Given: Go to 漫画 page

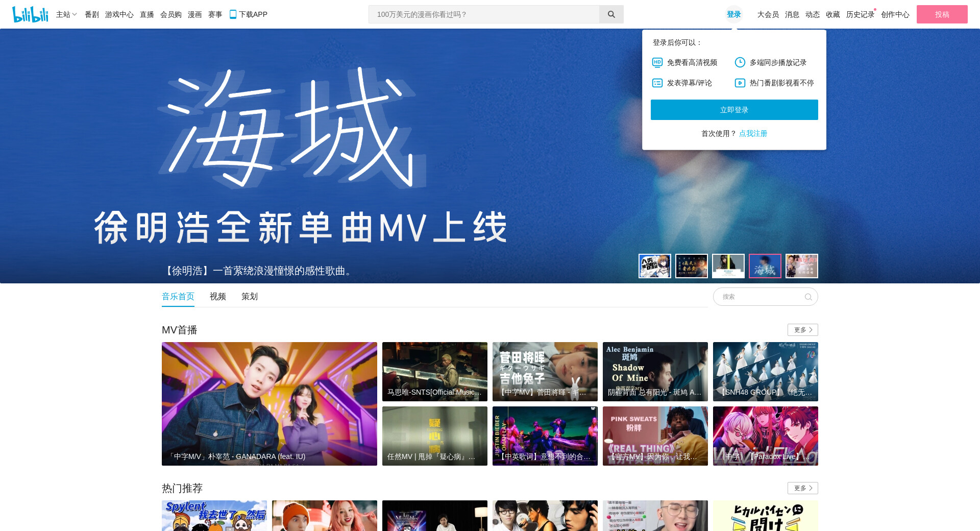Looking at the screenshot, I should click(195, 14).
